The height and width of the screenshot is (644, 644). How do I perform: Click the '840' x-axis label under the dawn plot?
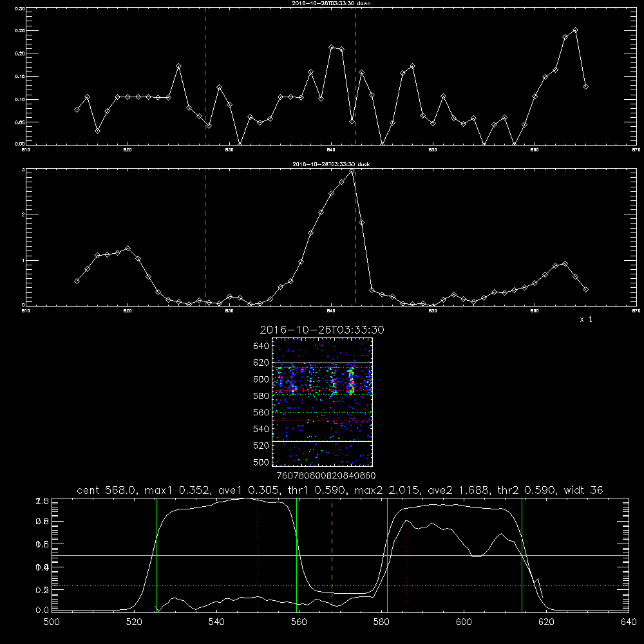point(332,150)
